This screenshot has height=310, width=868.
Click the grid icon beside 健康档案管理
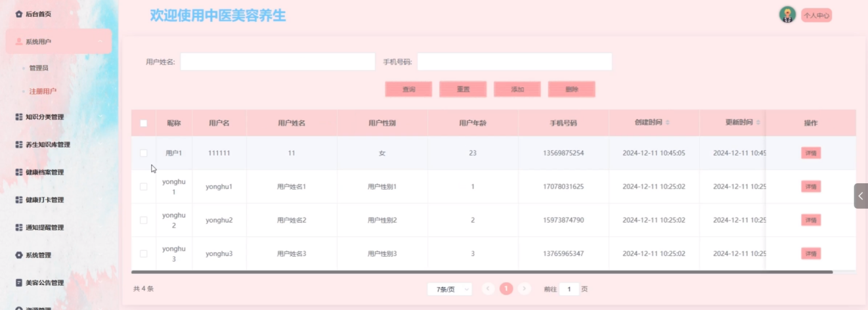coord(19,172)
